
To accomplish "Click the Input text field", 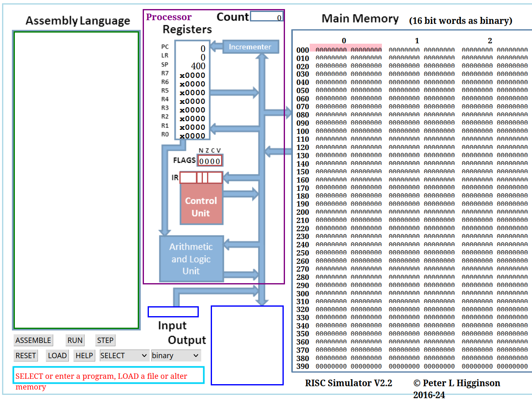I will pos(173,312).
